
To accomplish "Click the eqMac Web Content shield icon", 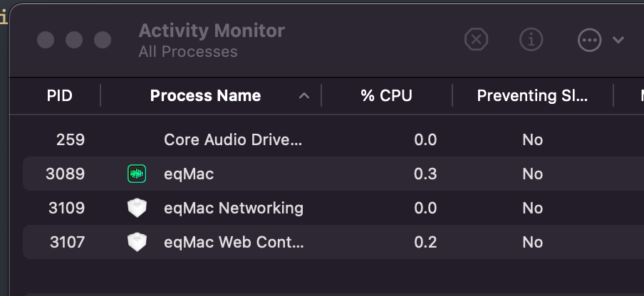I will point(136,242).
